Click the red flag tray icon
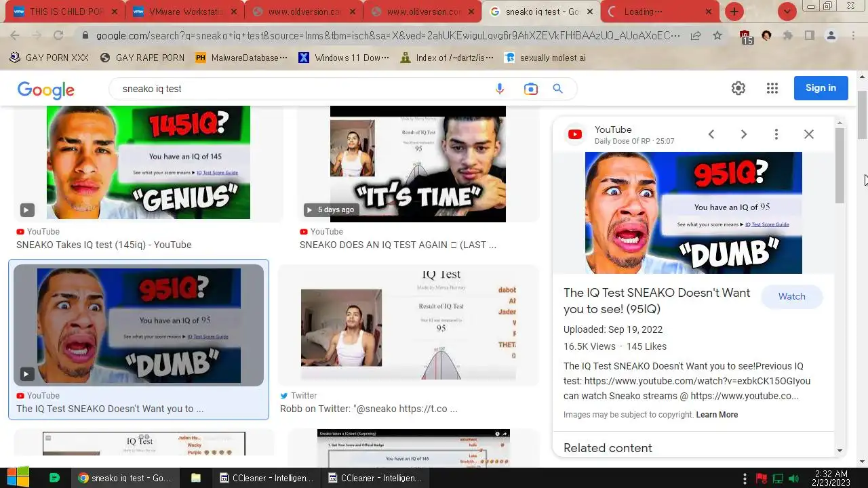The width and height of the screenshot is (868, 488). (762, 479)
